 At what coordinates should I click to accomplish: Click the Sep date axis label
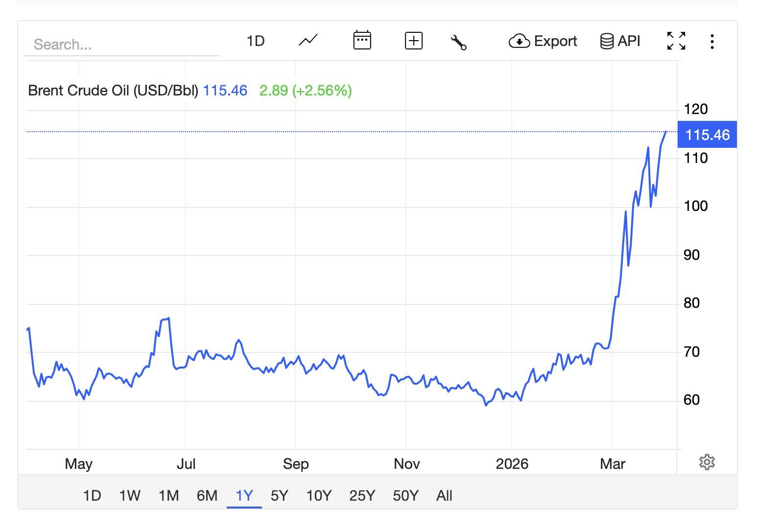[x=296, y=464]
